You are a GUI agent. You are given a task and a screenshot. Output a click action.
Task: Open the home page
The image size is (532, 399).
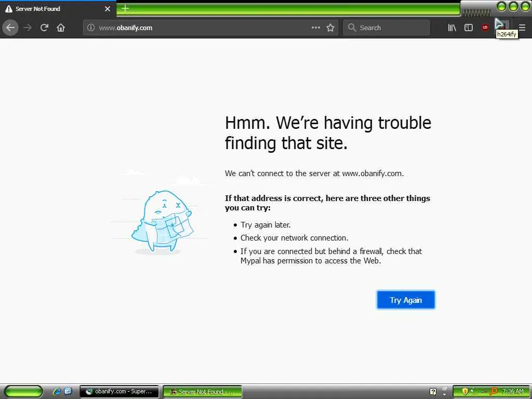[61, 28]
